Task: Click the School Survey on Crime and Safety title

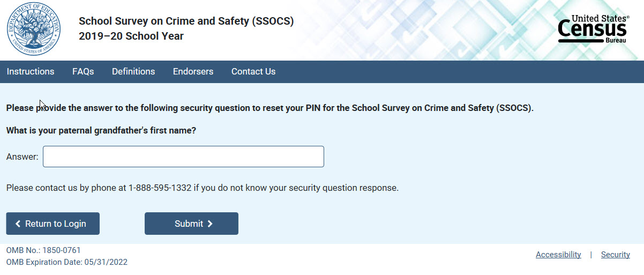Action: pos(186,21)
